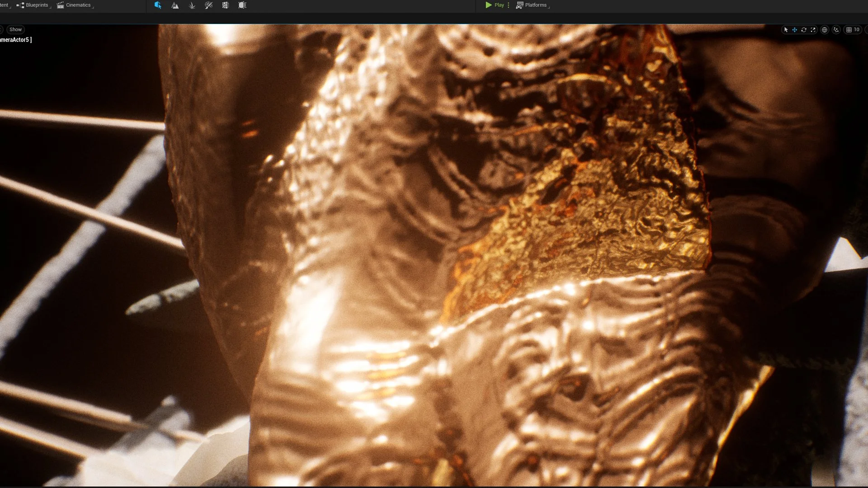Open play options three-dot menu
Viewport: 868px width, 488px height.
[509, 5]
